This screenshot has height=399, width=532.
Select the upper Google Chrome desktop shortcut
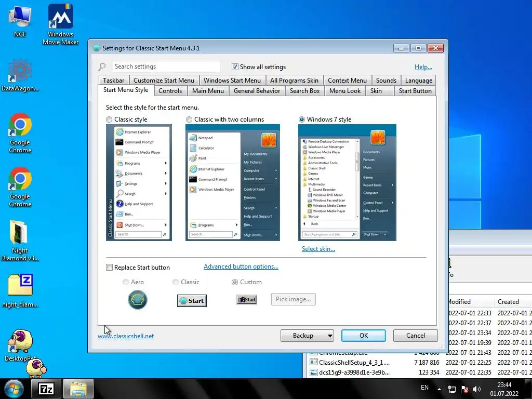20,133
